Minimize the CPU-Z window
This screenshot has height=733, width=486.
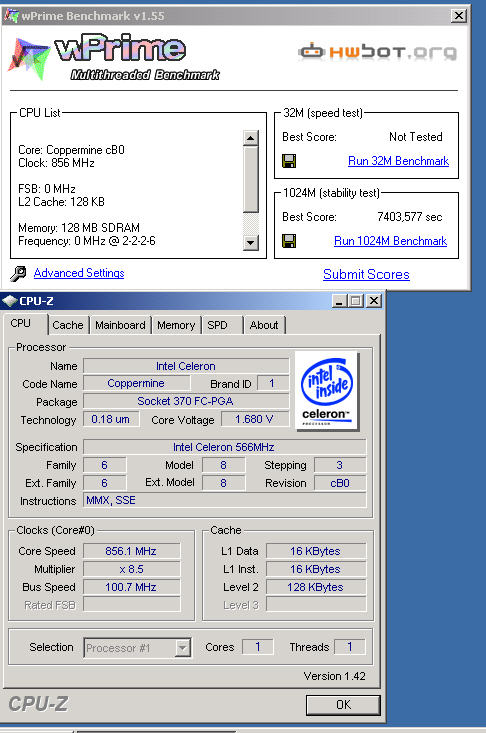point(339,301)
